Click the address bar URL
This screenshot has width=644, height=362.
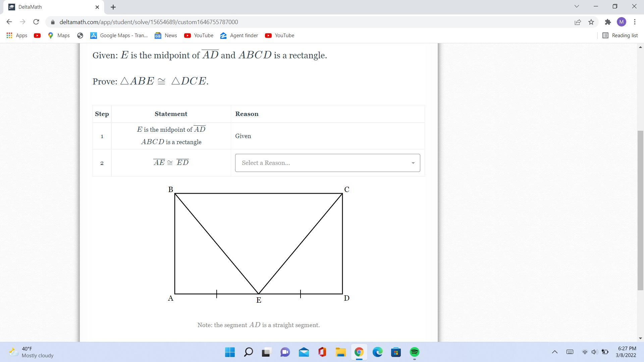tap(149, 22)
